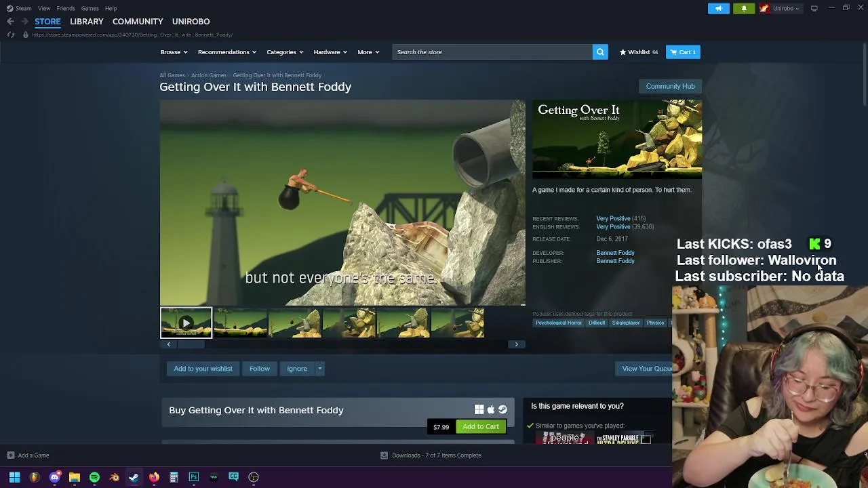Click the Physics tag
This screenshot has width=868, height=488.
point(655,323)
